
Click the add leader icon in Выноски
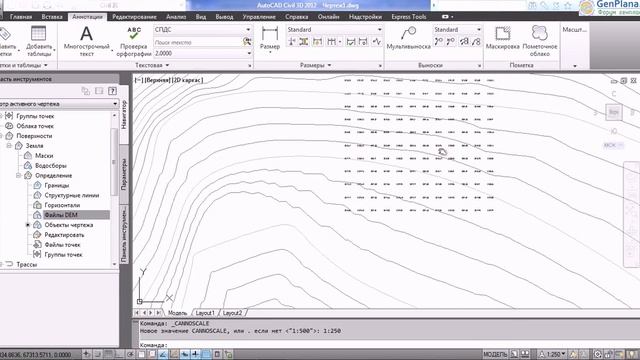(x=438, y=42)
